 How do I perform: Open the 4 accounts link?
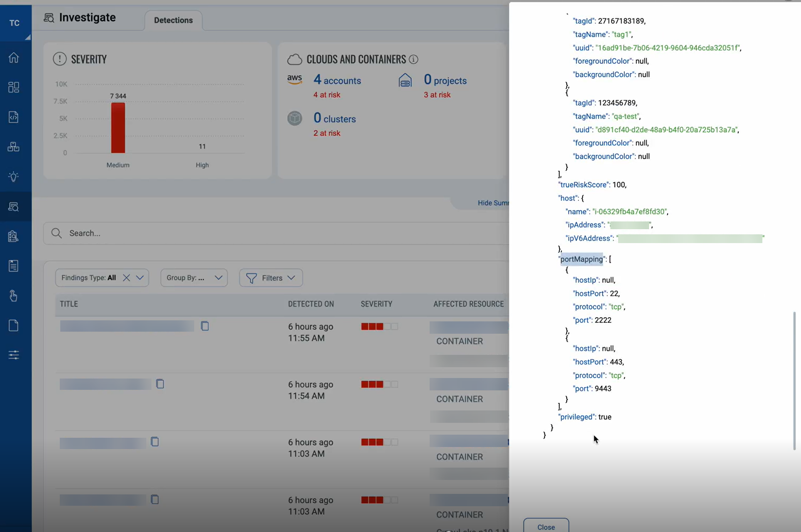tap(337, 80)
